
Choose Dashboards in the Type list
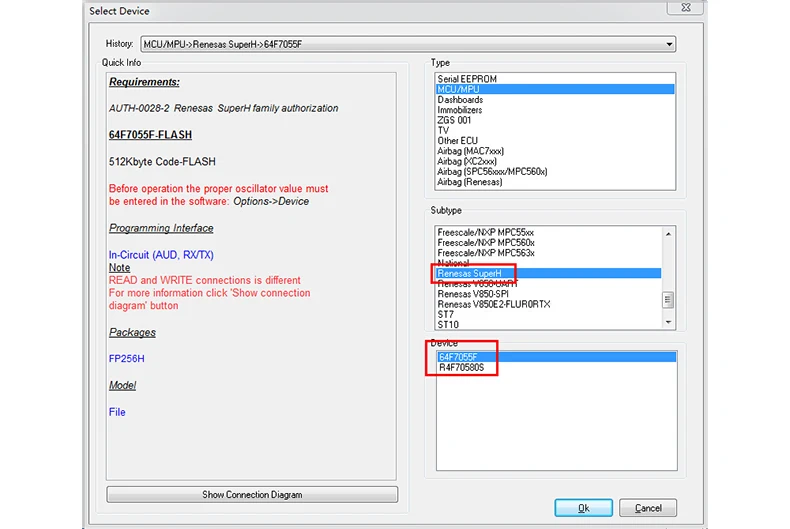pos(555,100)
